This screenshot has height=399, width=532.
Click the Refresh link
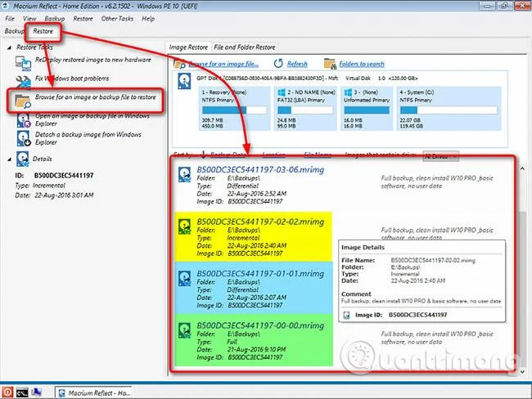(x=297, y=64)
